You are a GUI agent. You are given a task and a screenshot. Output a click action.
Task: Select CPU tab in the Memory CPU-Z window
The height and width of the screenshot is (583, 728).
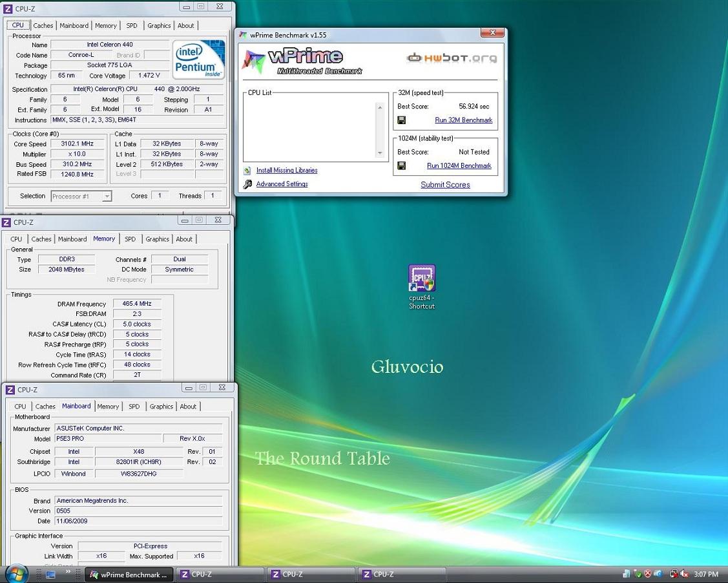(16, 239)
